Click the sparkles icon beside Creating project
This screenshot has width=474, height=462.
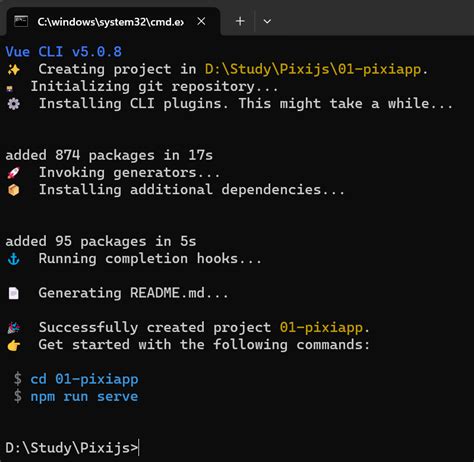14,70
